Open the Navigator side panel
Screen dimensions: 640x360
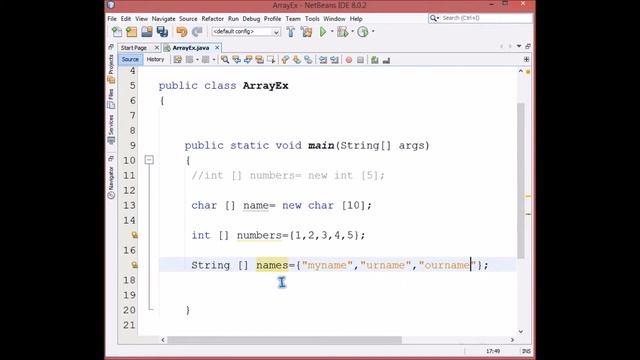tap(111, 182)
